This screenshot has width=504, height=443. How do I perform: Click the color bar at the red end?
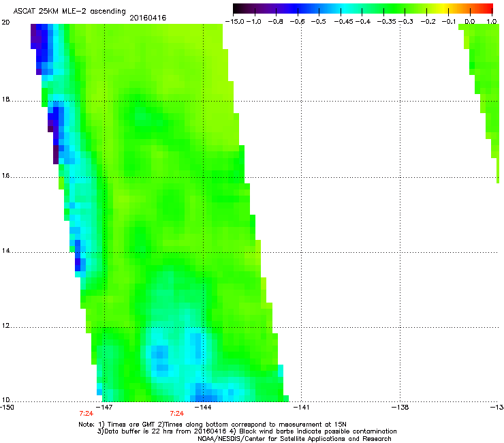[488, 8]
